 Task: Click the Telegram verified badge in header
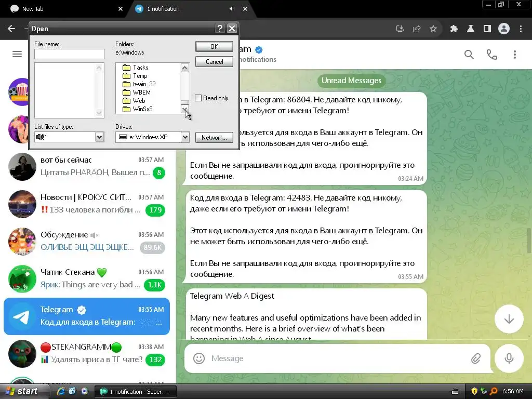tap(259, 50)
